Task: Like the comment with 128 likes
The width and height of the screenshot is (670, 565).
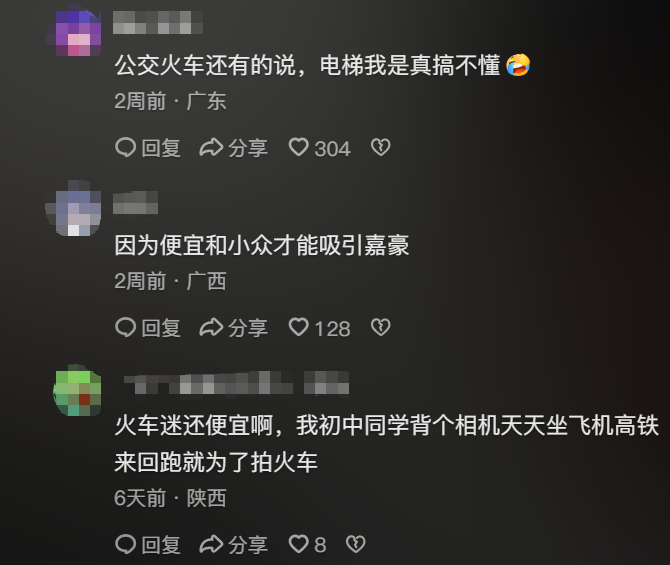Action: tap(319, 328)
